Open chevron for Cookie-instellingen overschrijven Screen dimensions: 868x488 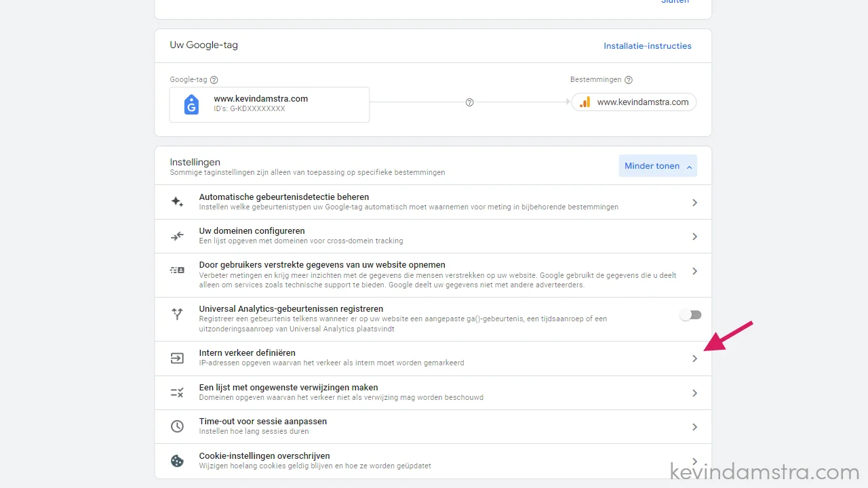click(694, 462)
